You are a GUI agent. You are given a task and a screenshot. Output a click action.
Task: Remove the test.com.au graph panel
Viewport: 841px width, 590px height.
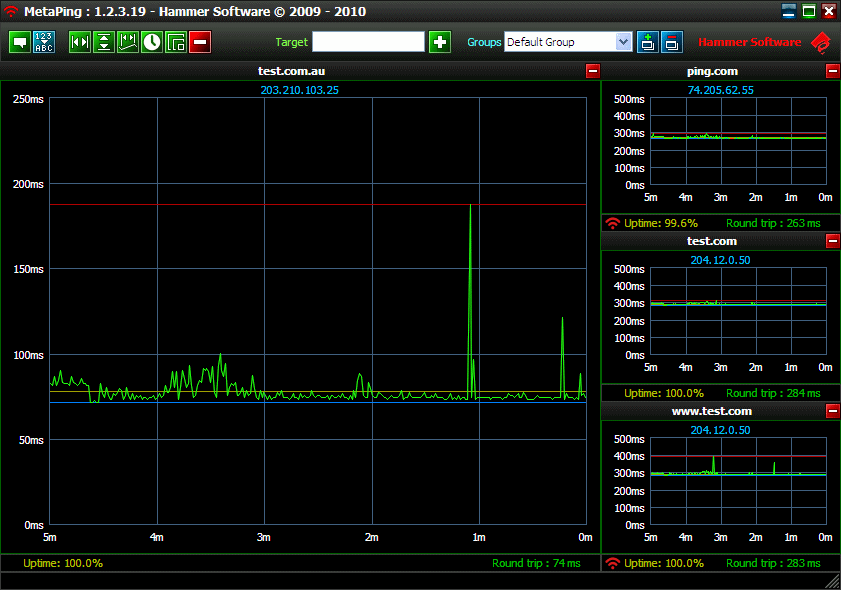coord(592,71)
